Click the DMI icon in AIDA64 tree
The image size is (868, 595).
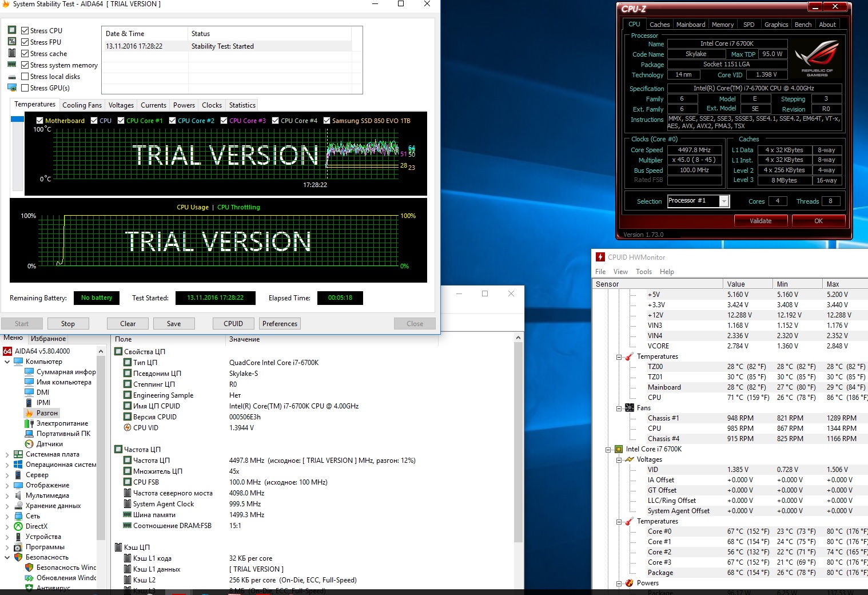pos(29,392)
